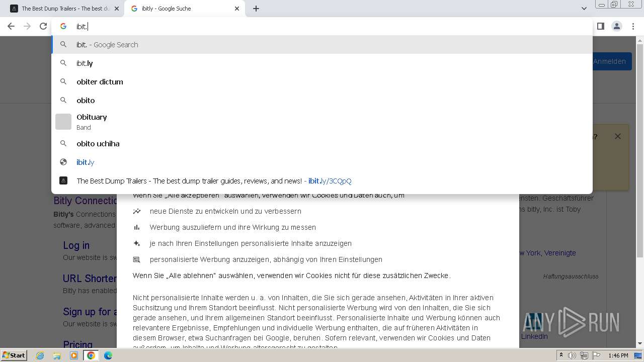
Task: Click the page scrollbar up arrow
Action: tap(639, 40)
